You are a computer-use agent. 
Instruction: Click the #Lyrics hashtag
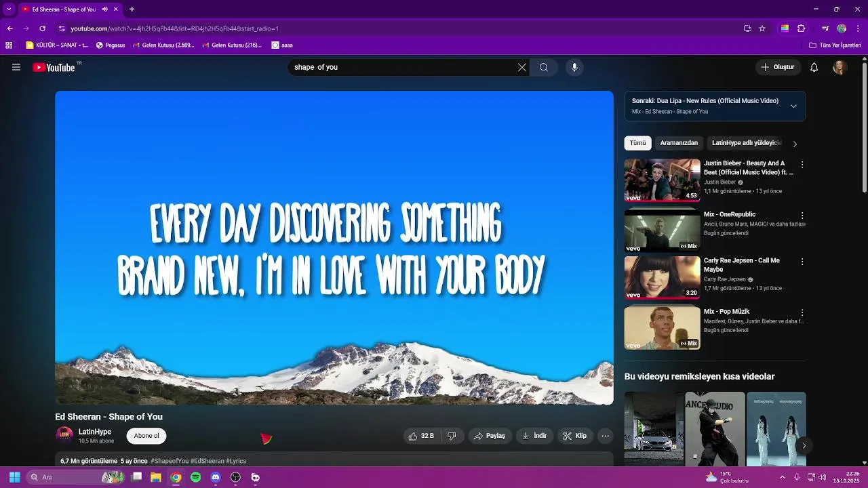tap(236, 461)
